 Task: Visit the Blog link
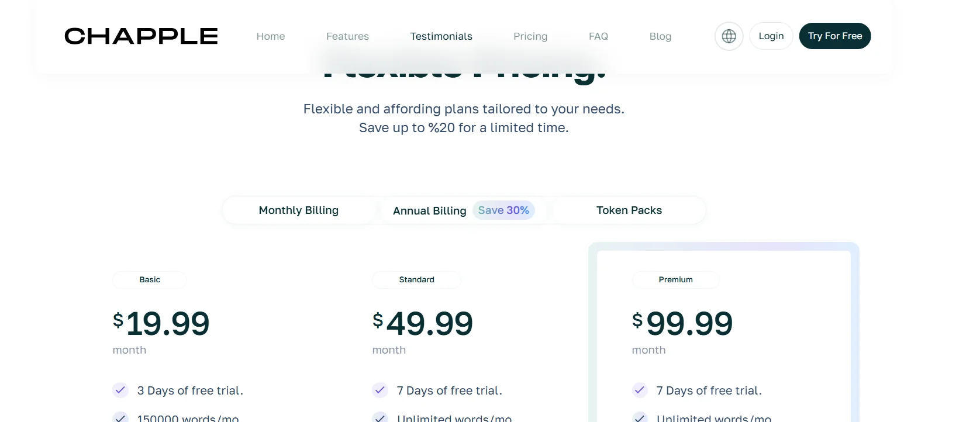(660, 36)
